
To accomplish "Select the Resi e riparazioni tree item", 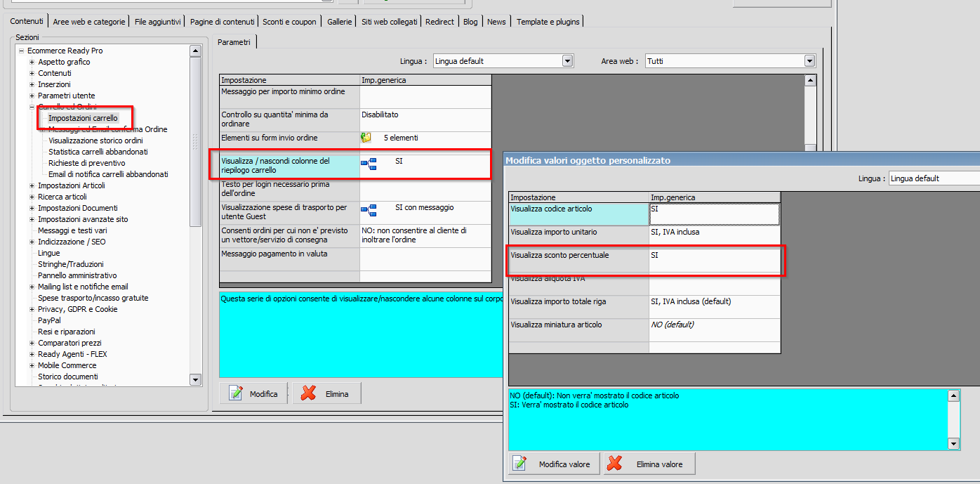I will click(67, 332).
